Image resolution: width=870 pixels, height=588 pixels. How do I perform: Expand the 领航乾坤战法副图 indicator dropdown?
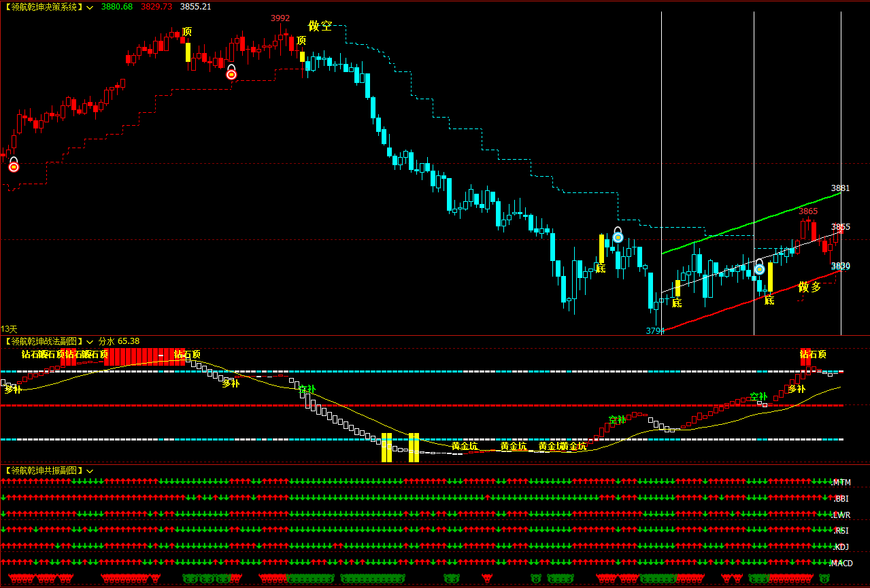pos(90,341)
